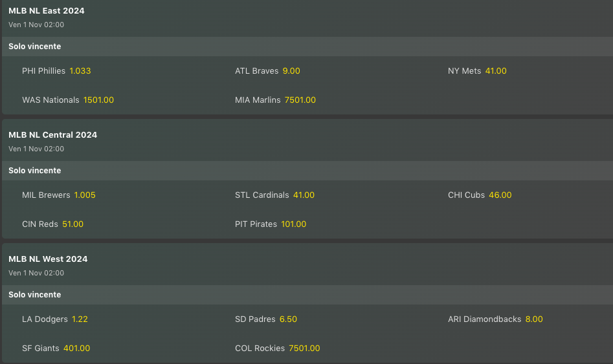Image resolution: width=613 pixels, height=364 pixels.
Task: Choose ARI Diamondbacks odds 8.00
Action: pyautogui.click(x=534, y=319)
